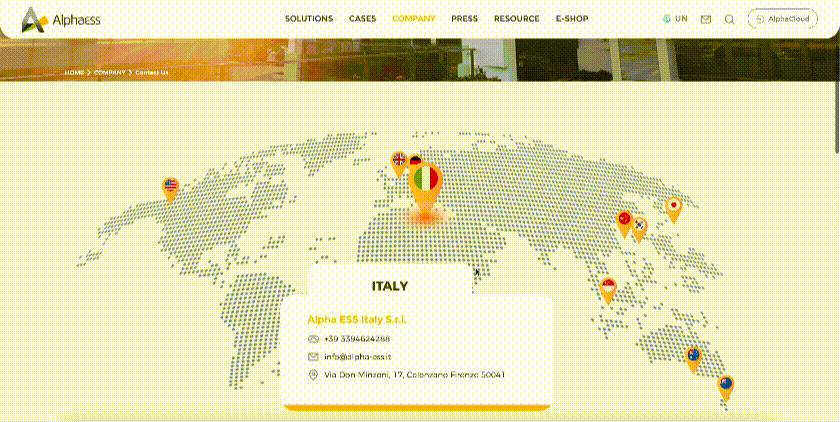Go to the E-Shop menu item
Image resolution: width=840 pixels, height=422 pixels.
[x=572, y=19]
